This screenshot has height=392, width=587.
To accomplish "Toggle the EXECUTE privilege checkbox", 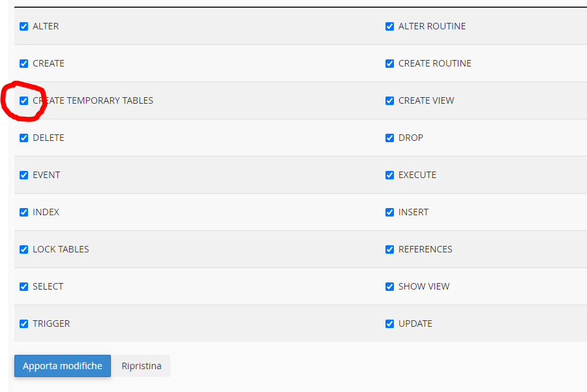I will pos(390,175).
